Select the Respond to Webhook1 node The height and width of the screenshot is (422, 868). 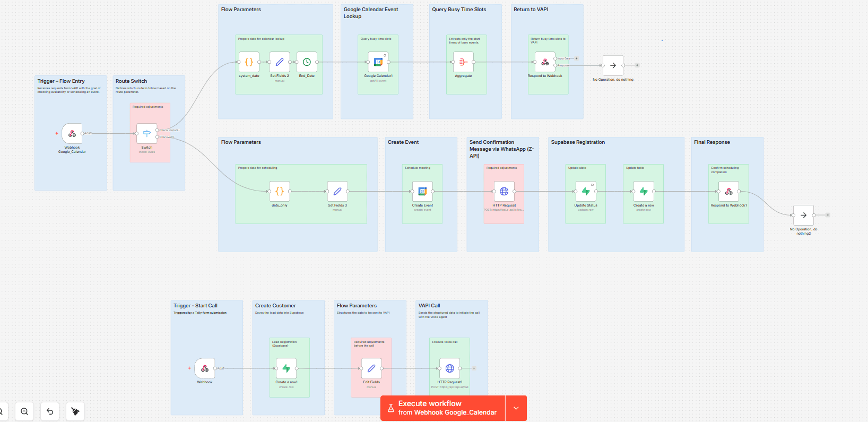click(x=728, y=191)
